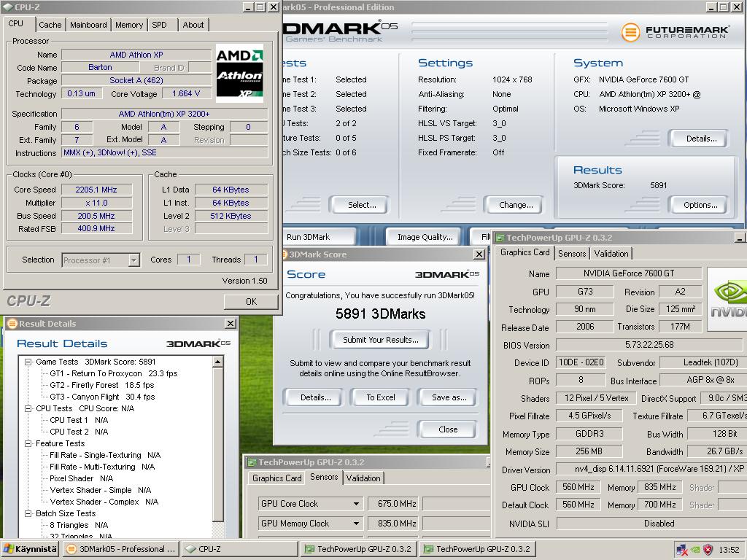The height and width of the screenshot is (560, 747).
Task: Select the CPU tab in CPU-Z
Action: pyautogui.click(x=16, y=23)
